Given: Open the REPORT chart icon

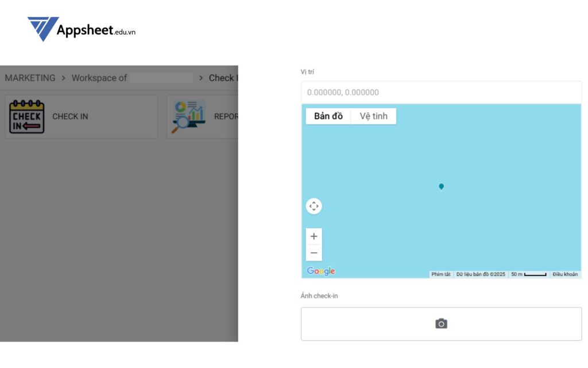Looking at the screenshot, I should 188,117.
